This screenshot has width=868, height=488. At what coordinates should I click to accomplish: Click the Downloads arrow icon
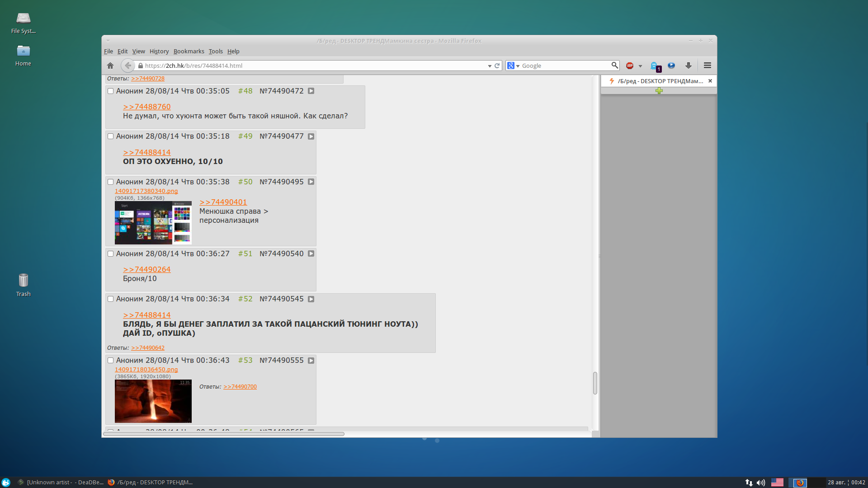(x=688, y=66)
